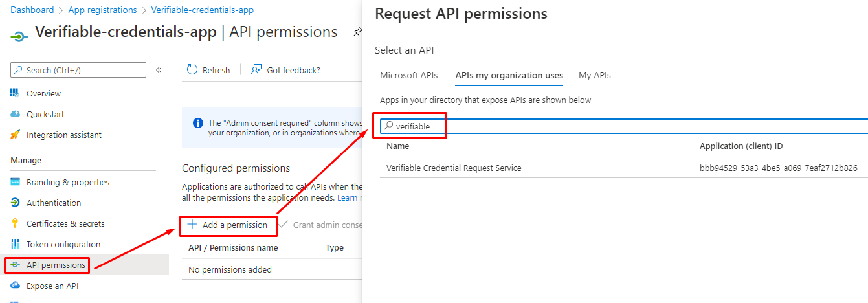Viewport: 868px width, 303px height.
Task: Open API permissions in the Manage menu
Action: 55,265
